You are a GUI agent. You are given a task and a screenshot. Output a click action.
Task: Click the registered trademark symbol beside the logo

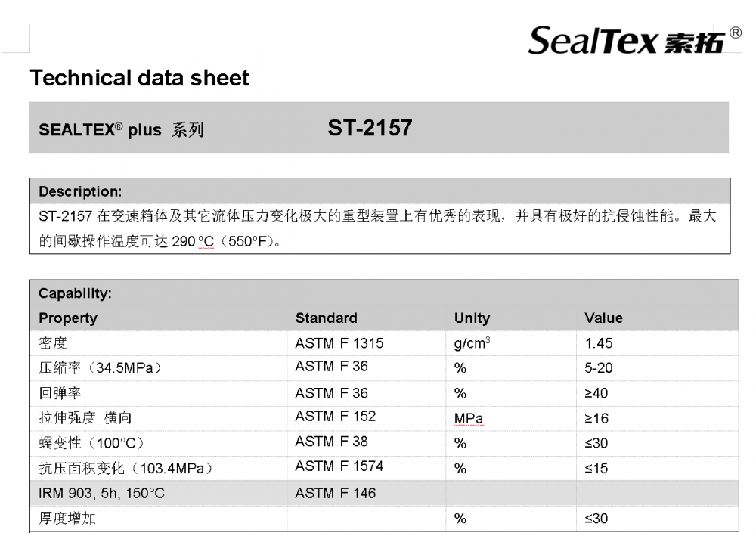click(736, 33)
